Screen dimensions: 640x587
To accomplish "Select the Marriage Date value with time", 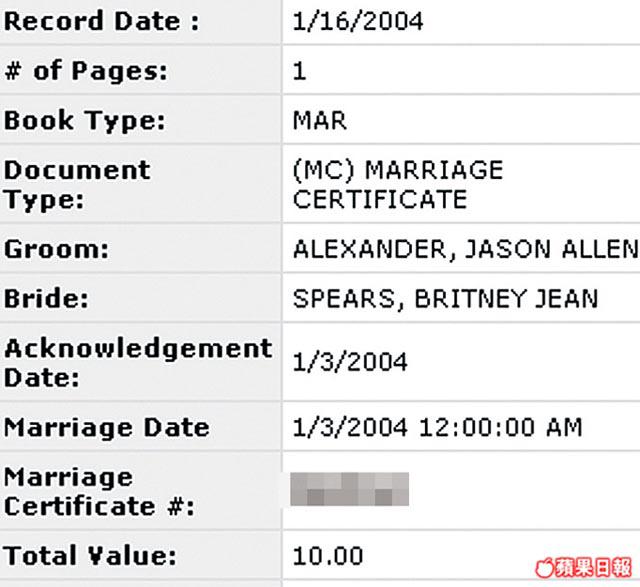I will tap(438, 427).
